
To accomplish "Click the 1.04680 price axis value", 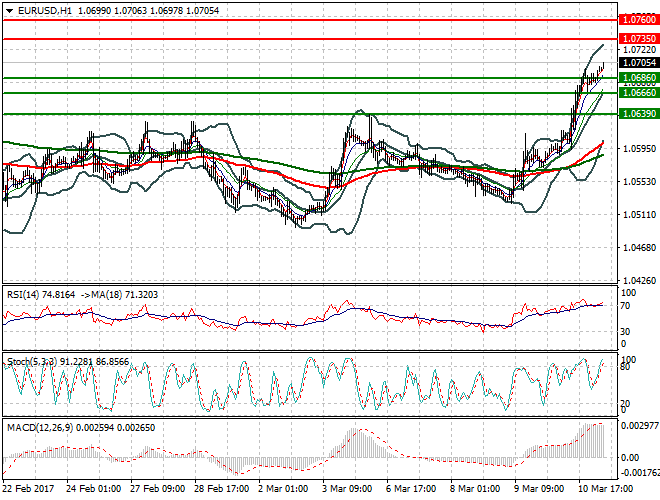I will (x=639, y=248).
